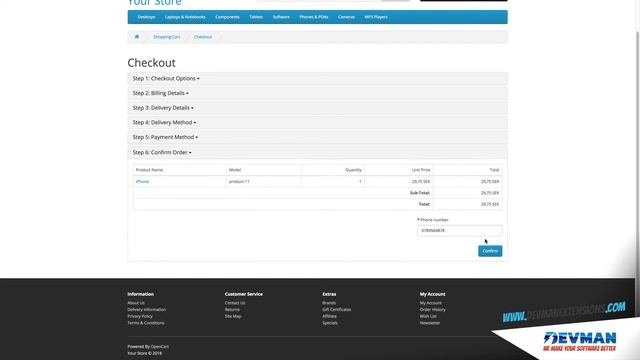Select the Software menu item
This screenshot has width=640, height=360.
[281, 17]
